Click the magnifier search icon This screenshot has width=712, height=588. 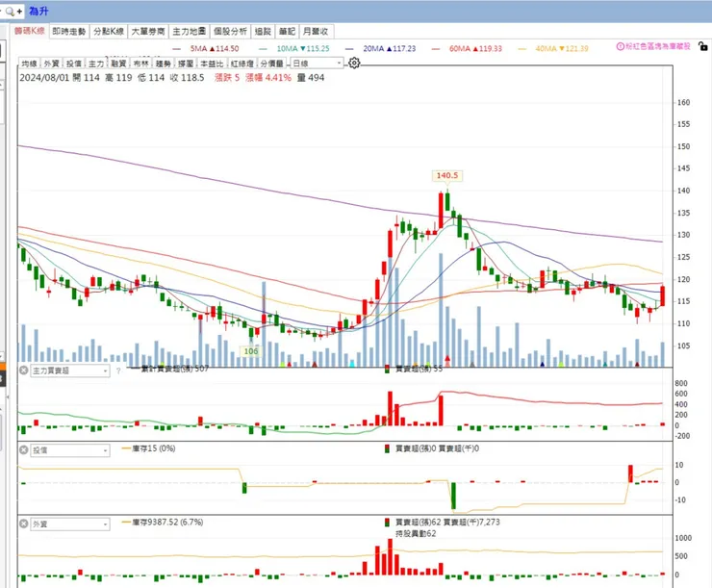pos(10,12)
